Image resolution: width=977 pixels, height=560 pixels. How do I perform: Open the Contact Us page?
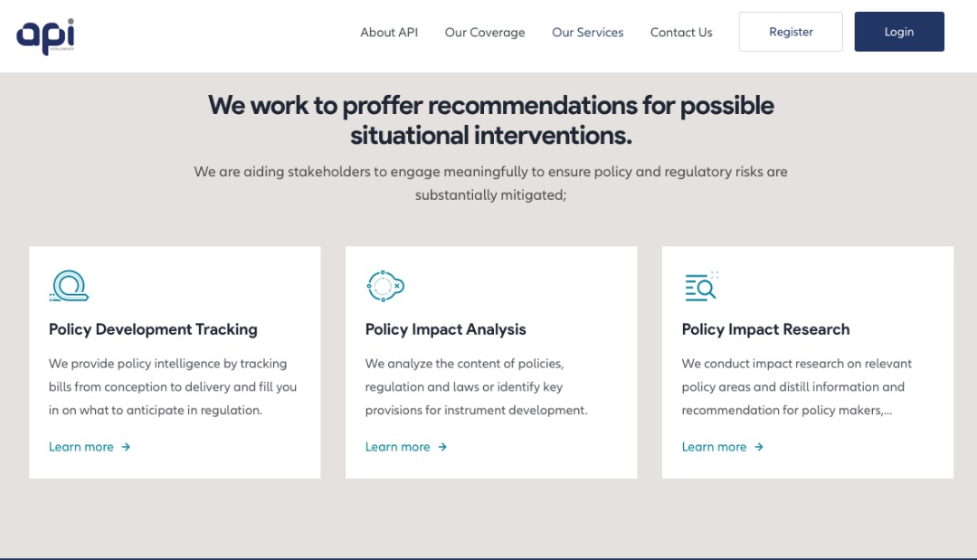point(681,33)
